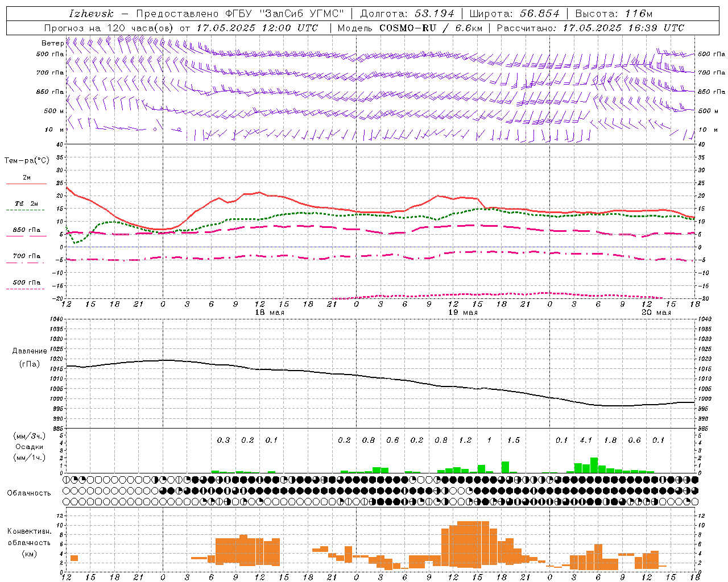
Task: Select the forecast start time "17.05.2025 12:00 UTC"
Action: coord(257,28)
